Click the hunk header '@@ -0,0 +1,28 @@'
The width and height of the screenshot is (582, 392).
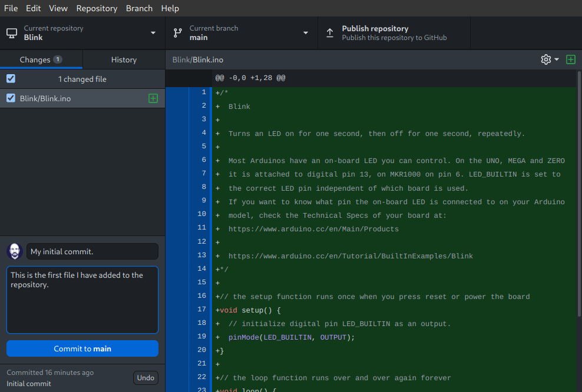click(x=250, y=78)
